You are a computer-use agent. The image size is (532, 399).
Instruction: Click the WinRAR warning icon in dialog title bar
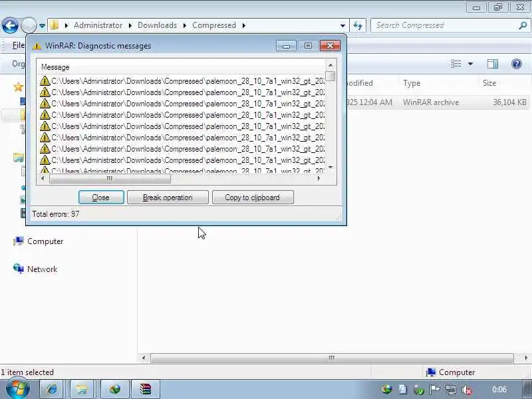pos(37,46)
